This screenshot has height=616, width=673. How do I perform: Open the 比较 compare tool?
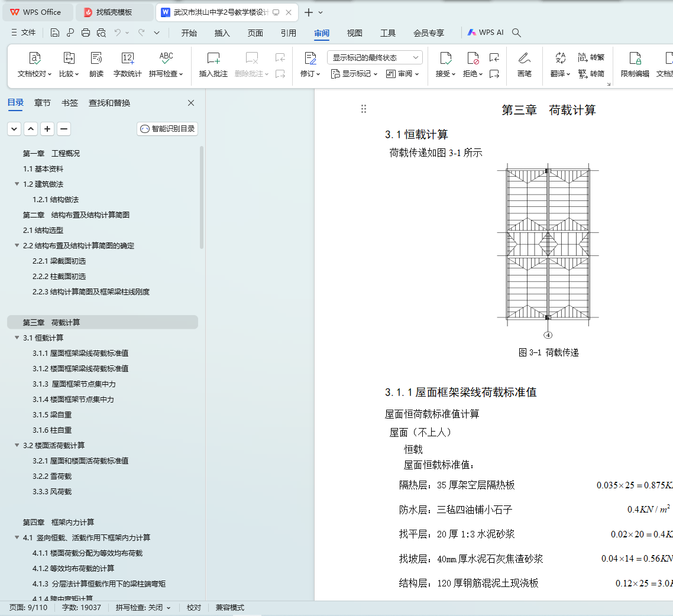click(69, 65)
